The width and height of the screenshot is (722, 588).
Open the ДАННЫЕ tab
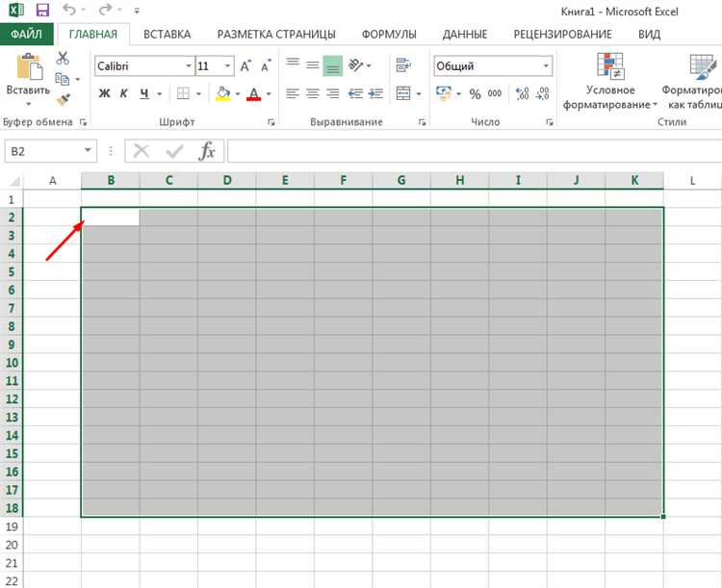point(465,34)
